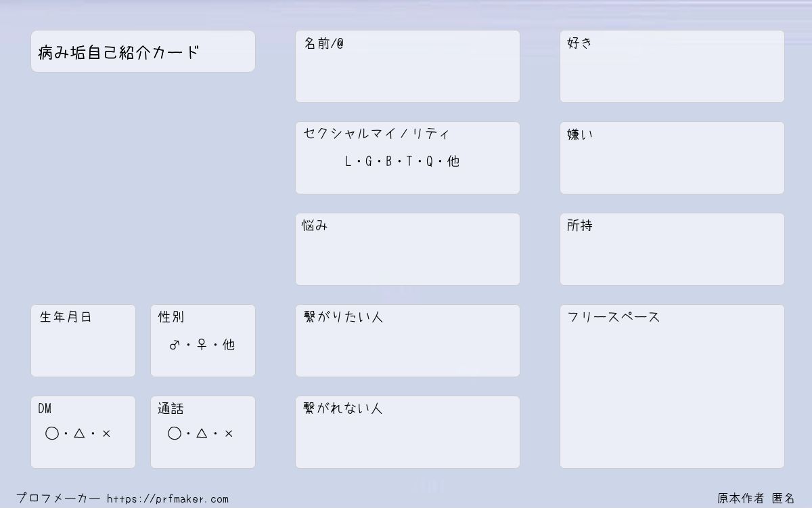Click the 名前/@ field

click(407, 66)
